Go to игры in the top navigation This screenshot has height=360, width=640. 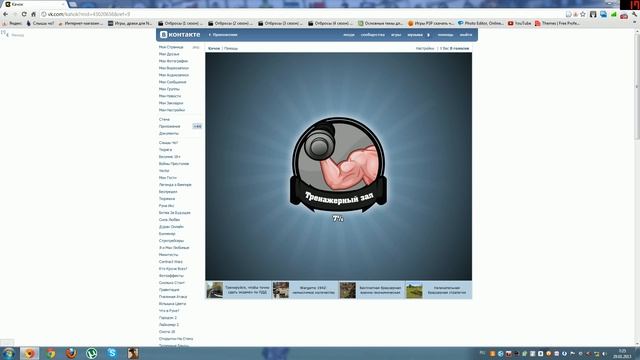[x=396, y=35]
